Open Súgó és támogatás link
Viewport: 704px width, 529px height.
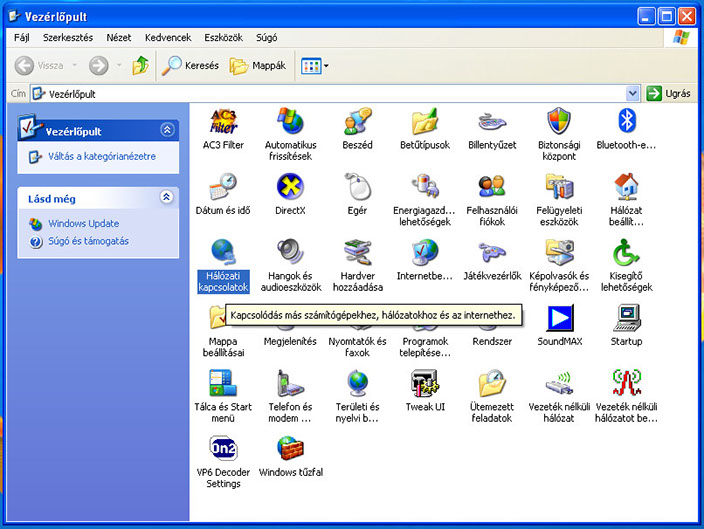88,241
